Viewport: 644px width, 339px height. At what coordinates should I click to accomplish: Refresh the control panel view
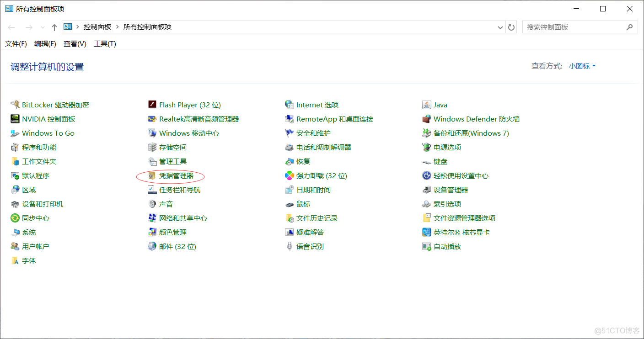[512, 27]
